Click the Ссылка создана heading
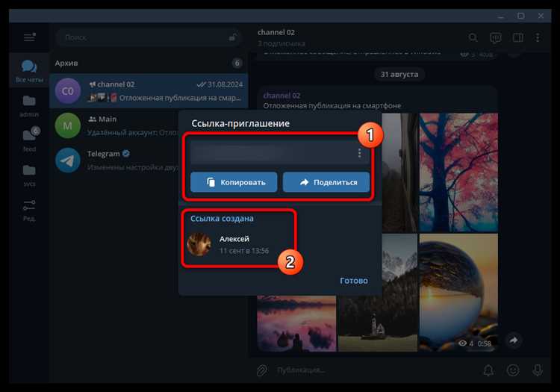 [222, 219]
